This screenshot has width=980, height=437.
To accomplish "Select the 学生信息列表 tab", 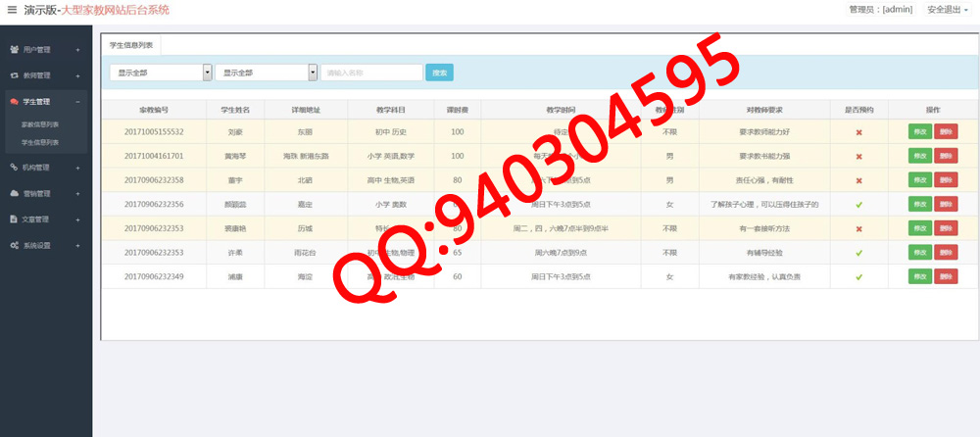I will [x=130, y=45].
